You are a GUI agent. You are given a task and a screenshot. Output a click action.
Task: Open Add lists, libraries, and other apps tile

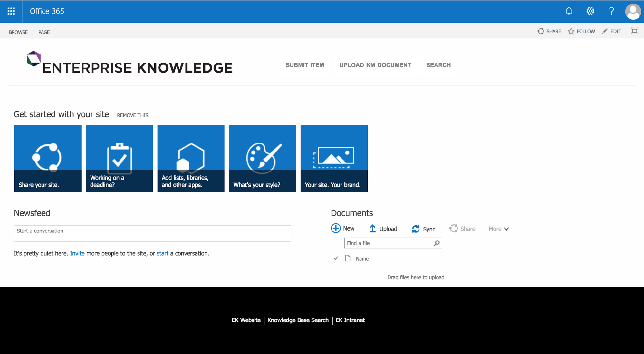pos(191,158)
